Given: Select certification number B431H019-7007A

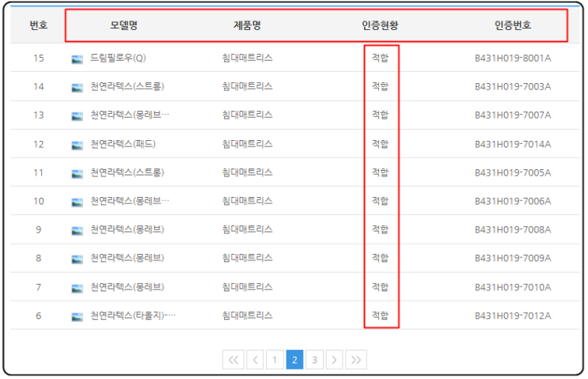Looking at the screenshot, I should (513, 116).
